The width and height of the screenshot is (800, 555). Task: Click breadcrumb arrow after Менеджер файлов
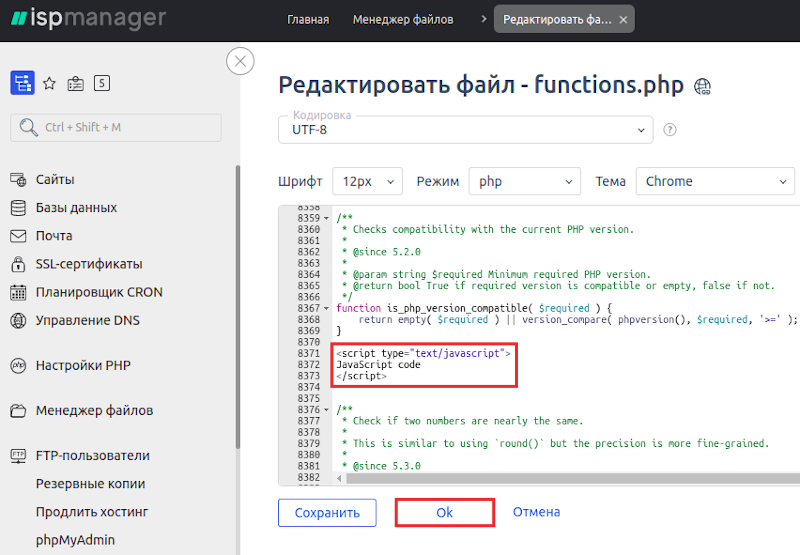[x=484, y=19]
